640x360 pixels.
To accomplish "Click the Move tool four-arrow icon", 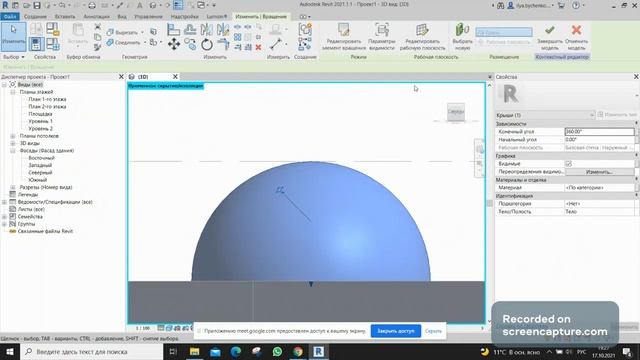I will click(x=174, y=44).
